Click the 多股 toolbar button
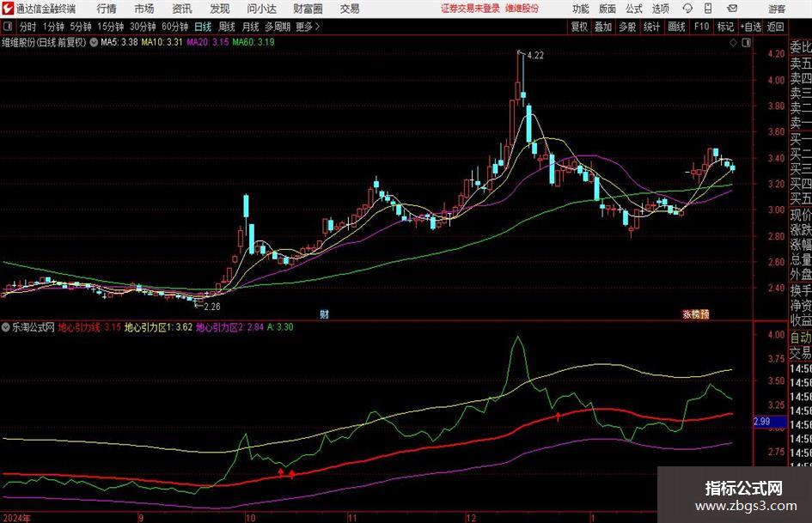 click(627, 27)
